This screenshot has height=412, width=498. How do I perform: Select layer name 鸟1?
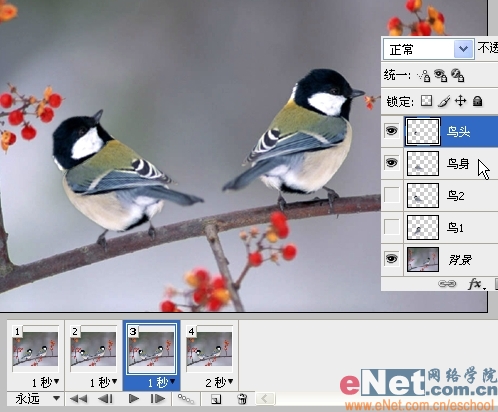click(455, 228)
